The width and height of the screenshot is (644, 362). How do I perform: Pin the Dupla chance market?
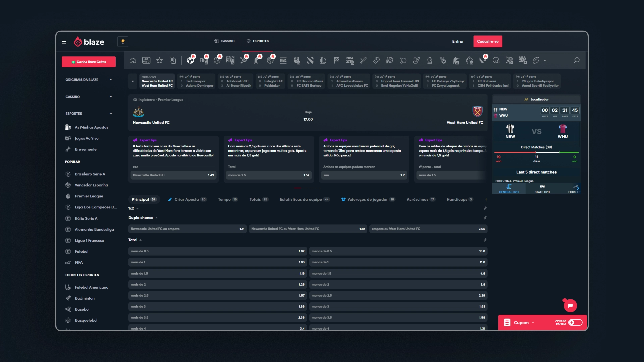pos(485,218)
